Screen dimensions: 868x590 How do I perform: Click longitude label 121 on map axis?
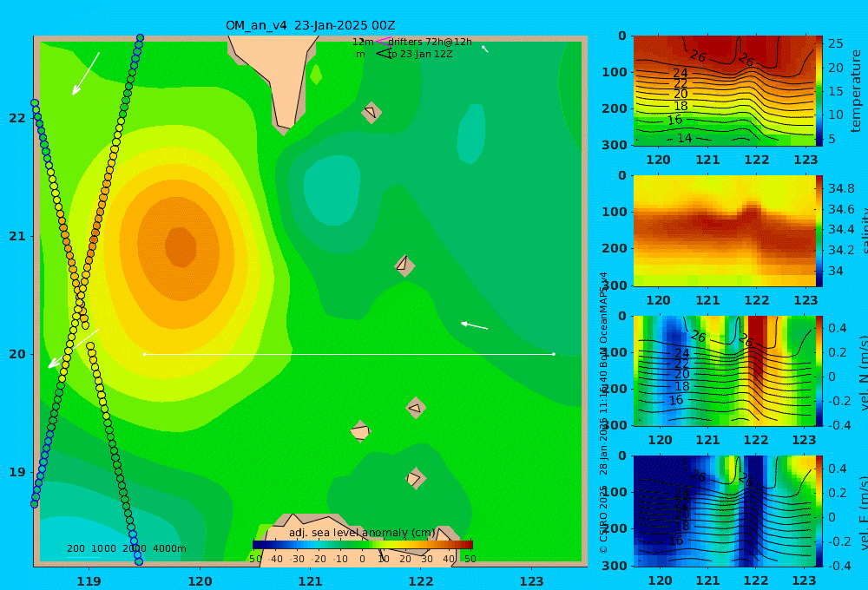point(311,581)
